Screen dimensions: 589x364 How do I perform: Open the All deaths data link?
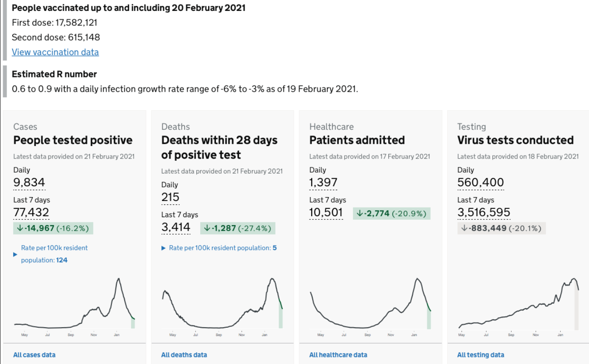(x=184, y=355)
